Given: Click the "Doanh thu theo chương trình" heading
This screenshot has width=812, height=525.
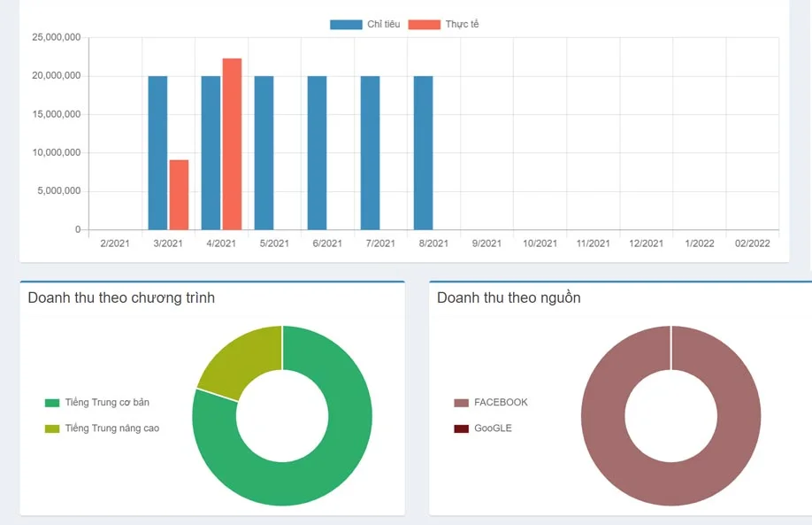Looking at the screenshot, I should [x=121, y=298].
